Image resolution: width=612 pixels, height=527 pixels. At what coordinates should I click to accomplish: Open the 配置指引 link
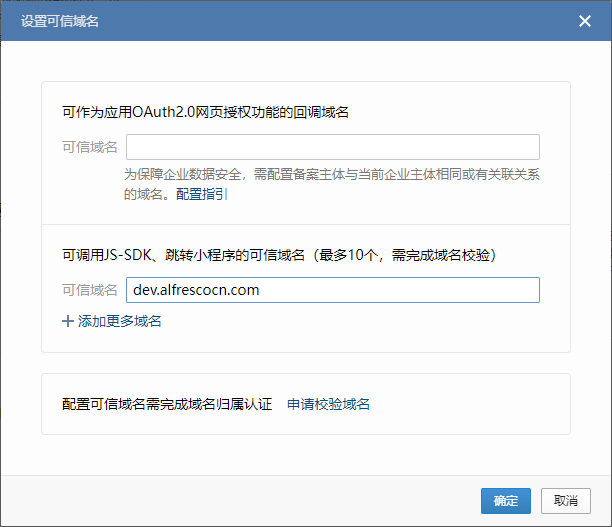click(x=202, y=194)
